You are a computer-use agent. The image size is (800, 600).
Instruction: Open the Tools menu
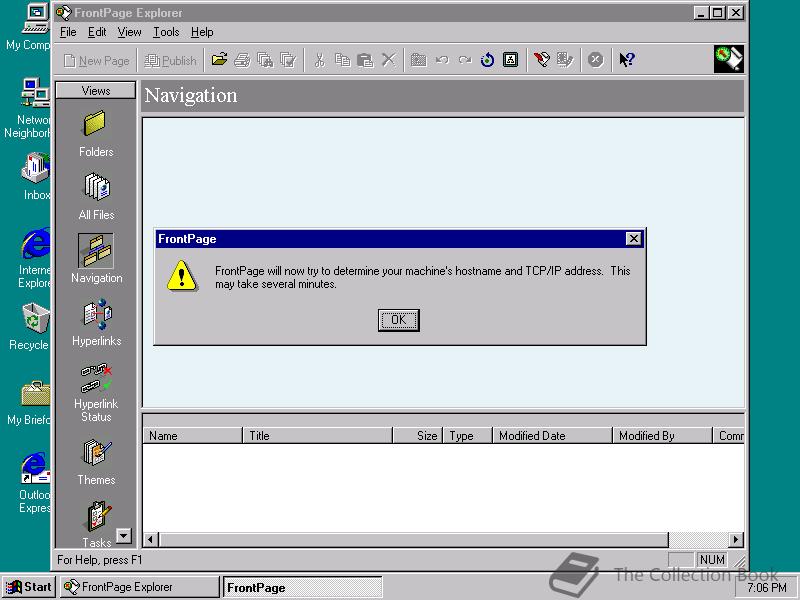point(166,32)
